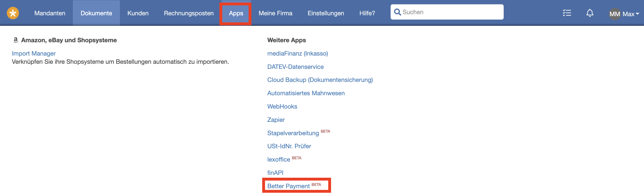Open the Hilfe? menu
The height and width of the screenshot is (195, 644).
pos(367,13)
